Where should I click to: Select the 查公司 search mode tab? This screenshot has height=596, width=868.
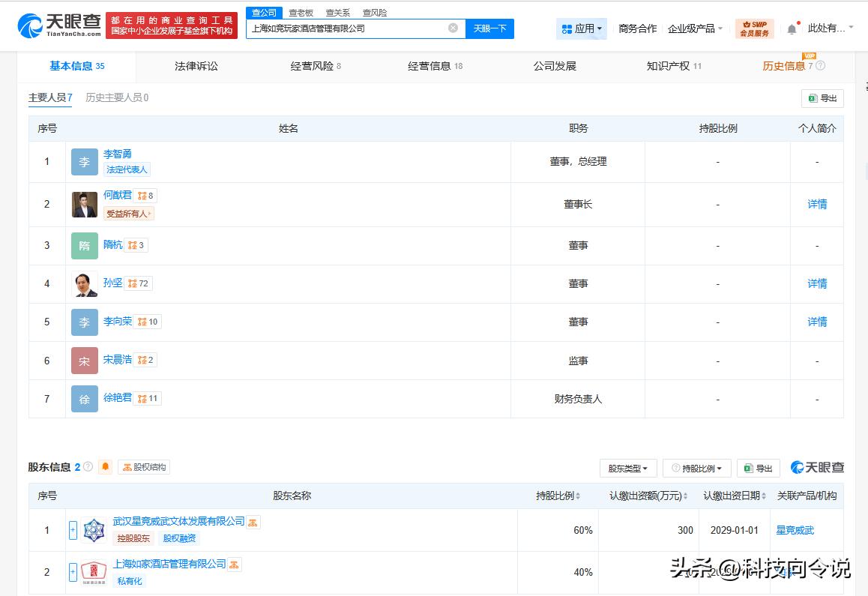[264, 13]
